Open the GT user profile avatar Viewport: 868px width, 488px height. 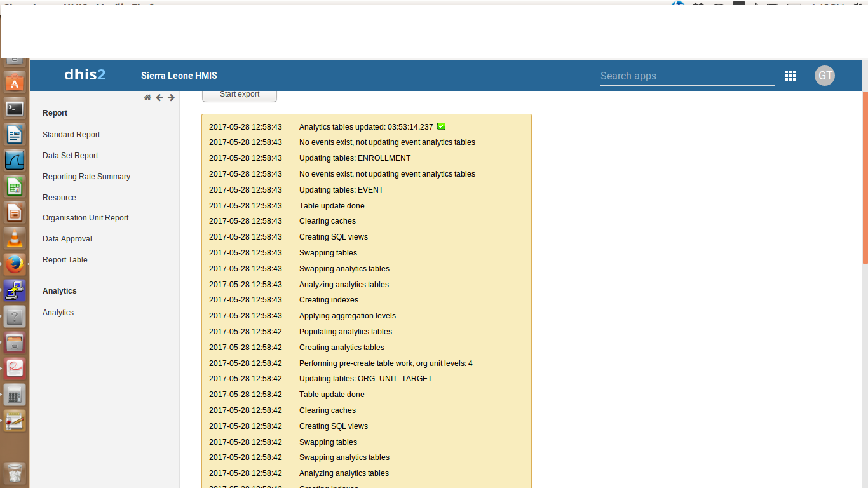click(825, 76)
